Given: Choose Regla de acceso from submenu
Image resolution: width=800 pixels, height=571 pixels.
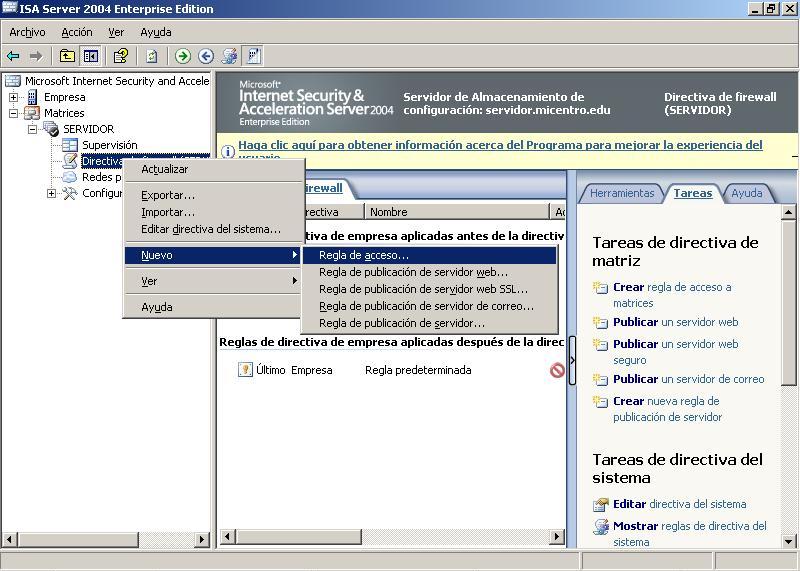Looking at the screenshot, I should (364, 255).
